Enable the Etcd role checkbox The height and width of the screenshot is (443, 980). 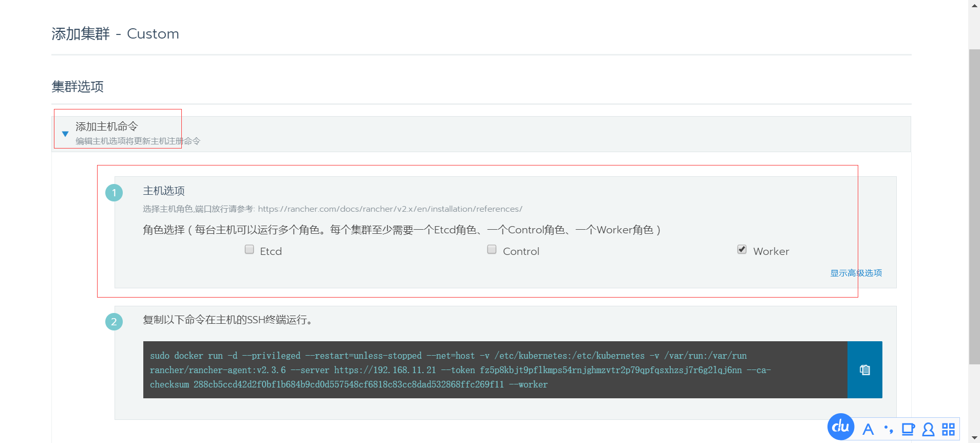point(250,250)
